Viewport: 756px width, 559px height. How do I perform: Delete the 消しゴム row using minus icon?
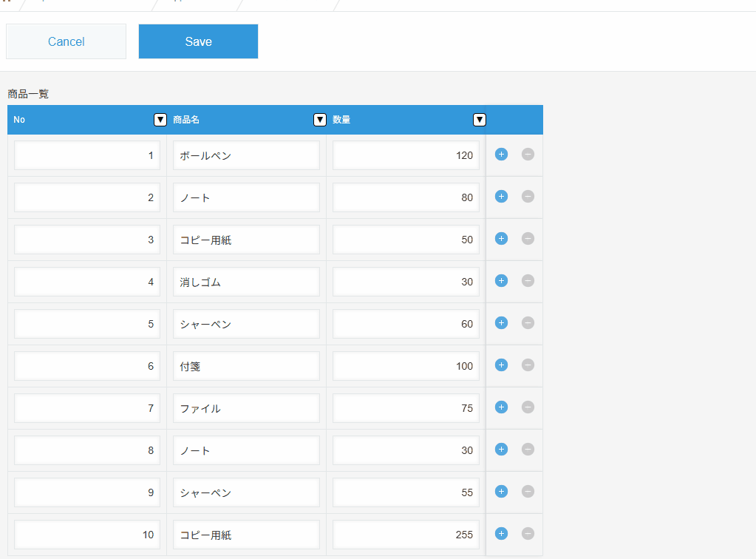(x=528, y=281)
